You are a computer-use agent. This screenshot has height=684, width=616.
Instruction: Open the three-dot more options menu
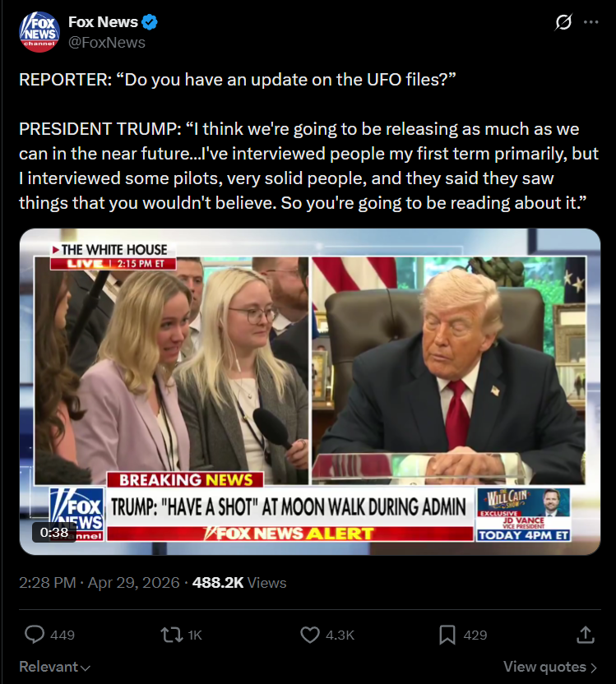click(591, 22)
